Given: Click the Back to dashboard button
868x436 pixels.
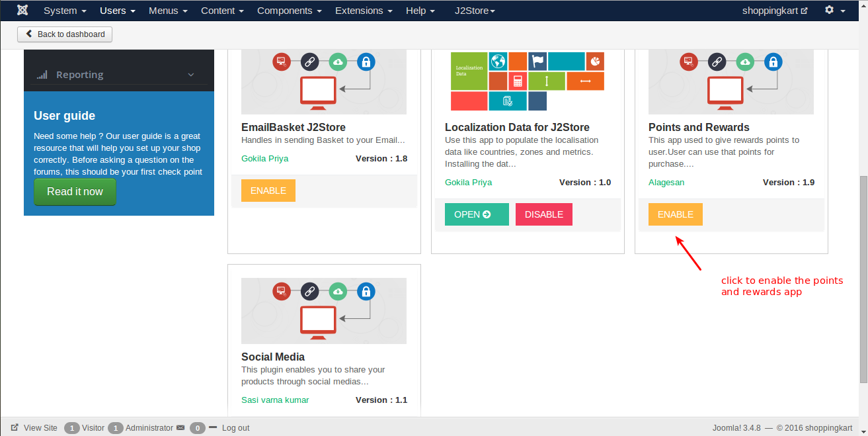Looking at the screenshot, I should point(65,34).
